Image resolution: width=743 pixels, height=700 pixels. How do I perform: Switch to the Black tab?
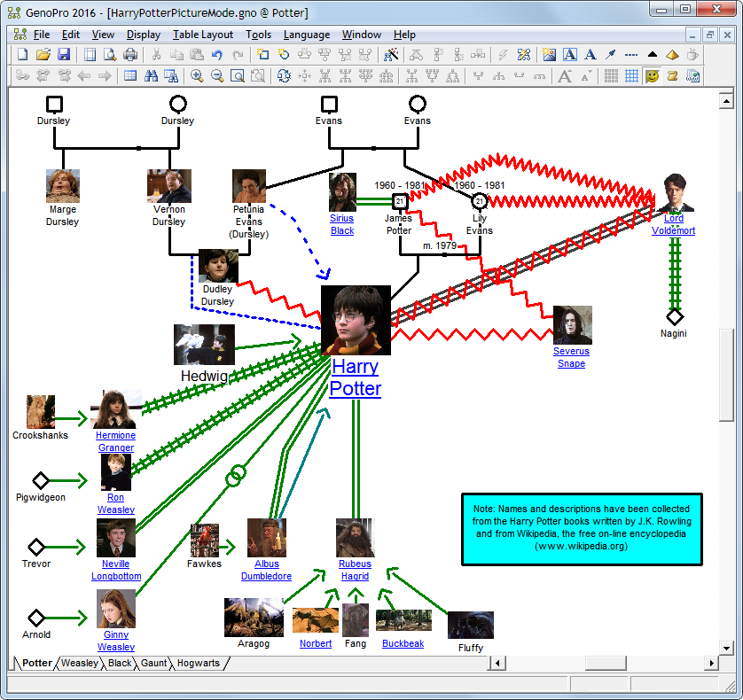coord(120,663)
